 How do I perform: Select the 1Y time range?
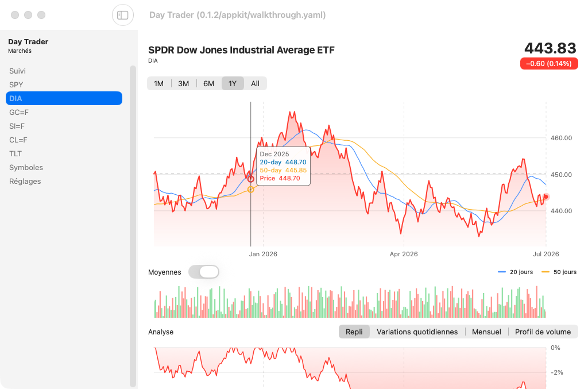click(233, 84)
